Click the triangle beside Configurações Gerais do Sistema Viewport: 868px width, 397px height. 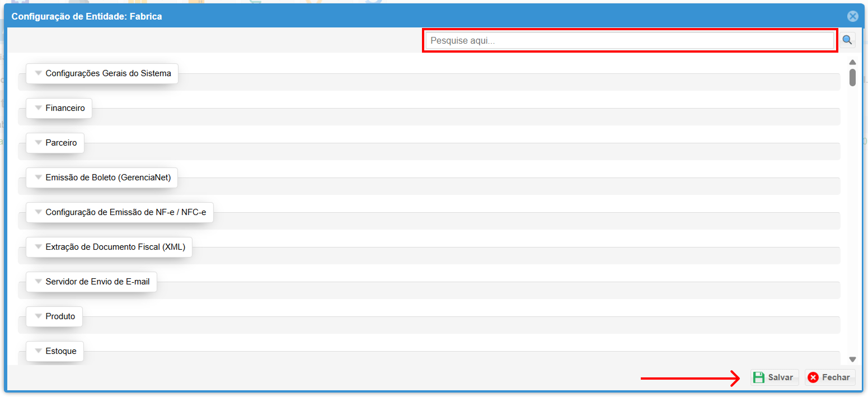(39, 73)
